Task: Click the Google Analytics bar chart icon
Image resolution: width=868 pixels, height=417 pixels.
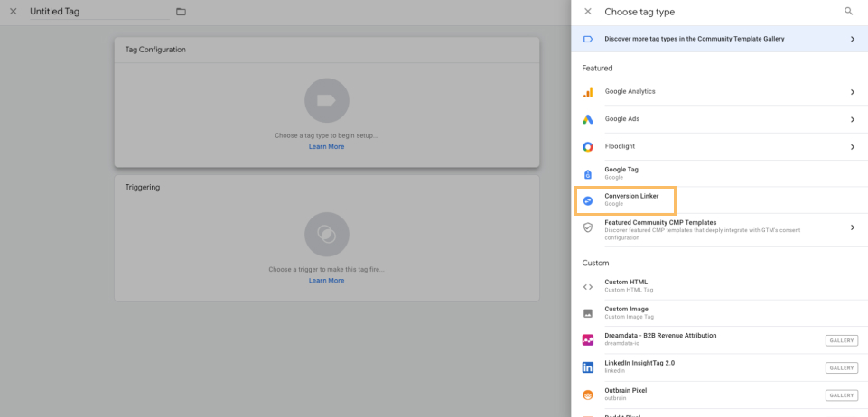Action: point(588,92)
